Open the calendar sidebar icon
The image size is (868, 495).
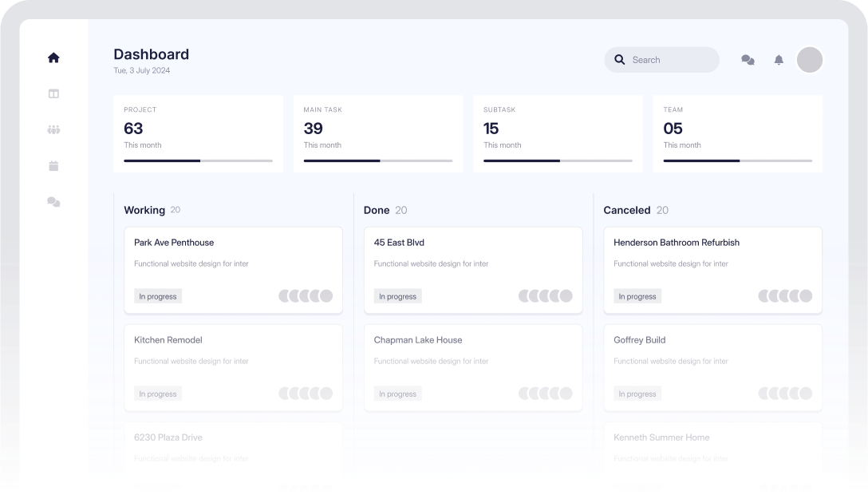[x=53, y=165]
